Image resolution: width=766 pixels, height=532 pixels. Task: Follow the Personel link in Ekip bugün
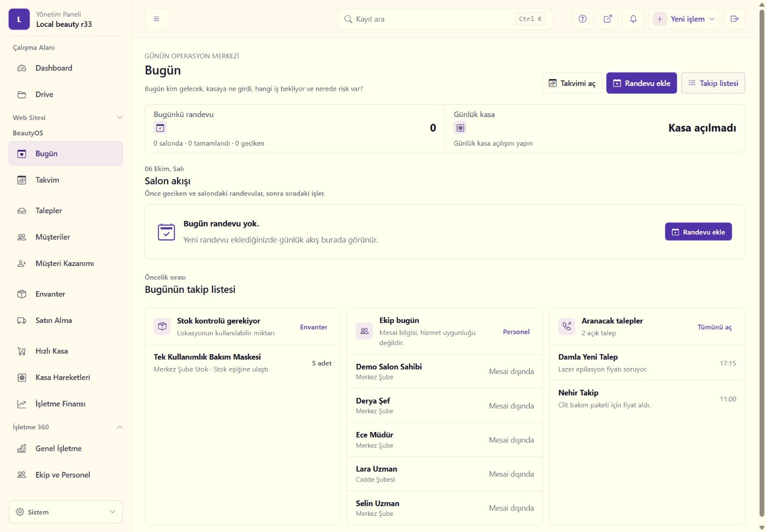[x=516, y=332]
